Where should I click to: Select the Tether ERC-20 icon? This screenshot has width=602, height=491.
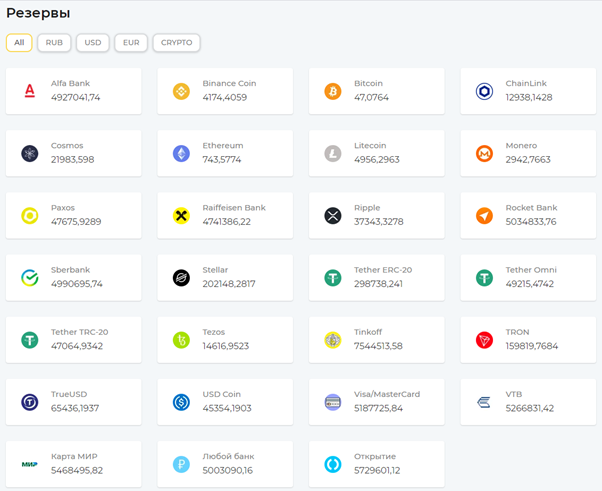coord(333,278)
